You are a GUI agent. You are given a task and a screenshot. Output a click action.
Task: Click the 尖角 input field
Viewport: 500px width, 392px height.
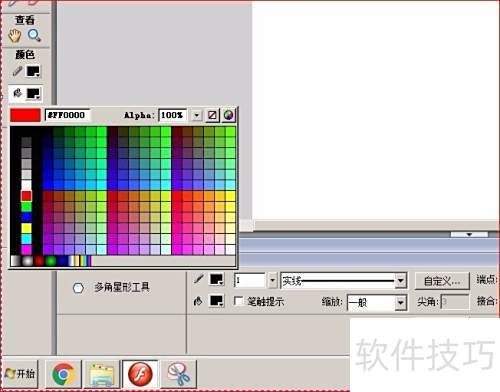coord(455,302)
